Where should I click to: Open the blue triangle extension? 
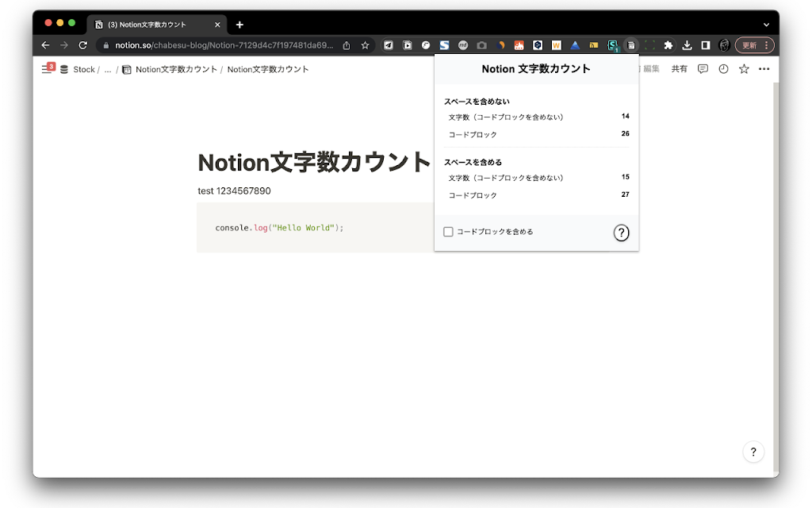point(575,45)
